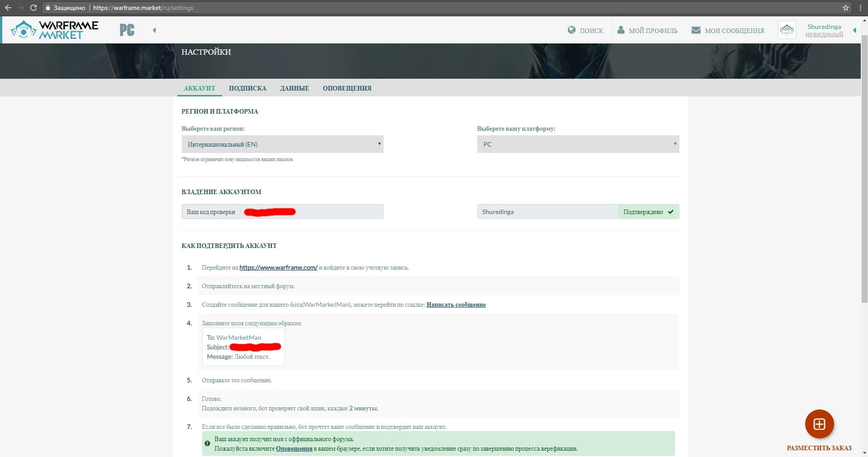The width and height of the screenshot is (868, 457).
Task: Click the Написать сообщение link
Action: click(456, 305)
